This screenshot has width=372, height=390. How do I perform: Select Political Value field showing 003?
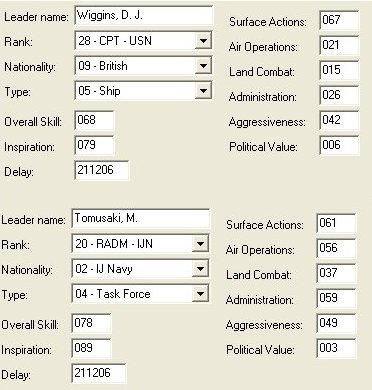(336, 348)
